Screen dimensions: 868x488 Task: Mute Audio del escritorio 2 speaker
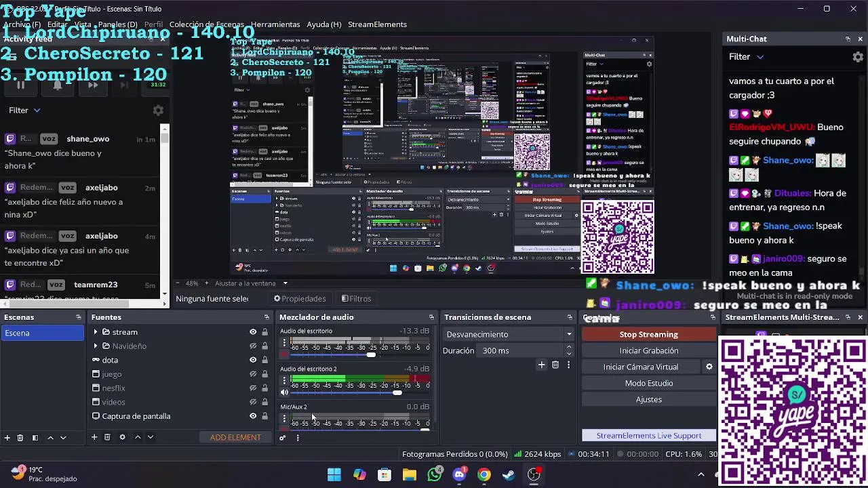(x=284, y=392)
